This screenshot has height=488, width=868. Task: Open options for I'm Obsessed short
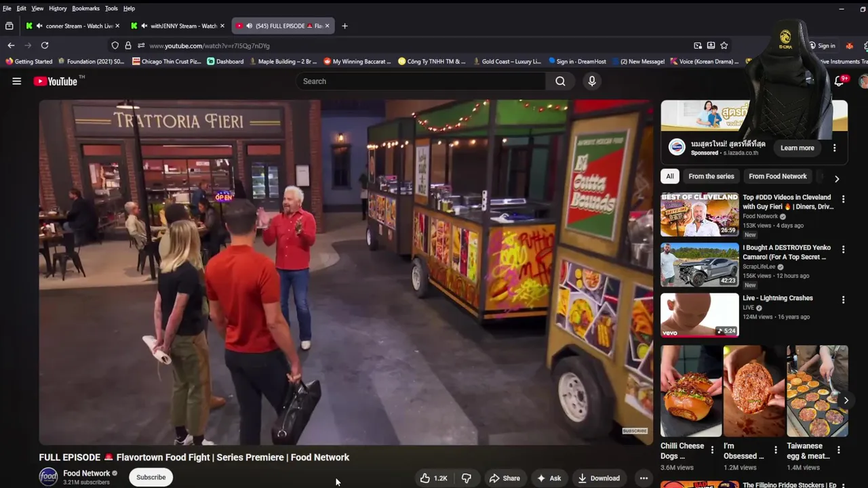point(776,449)
